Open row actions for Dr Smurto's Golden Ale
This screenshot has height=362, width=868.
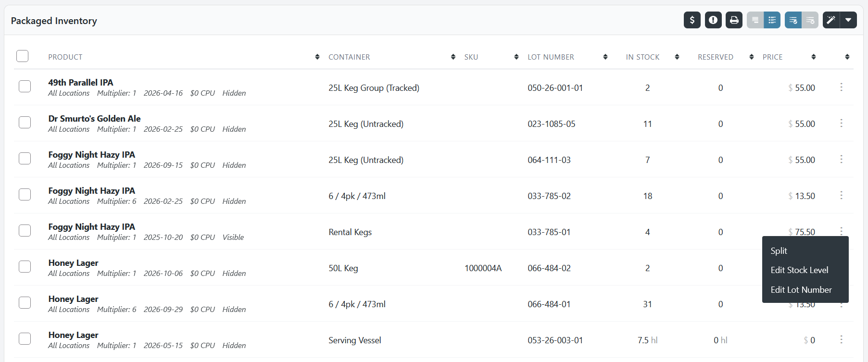click(x=841, y=123)
